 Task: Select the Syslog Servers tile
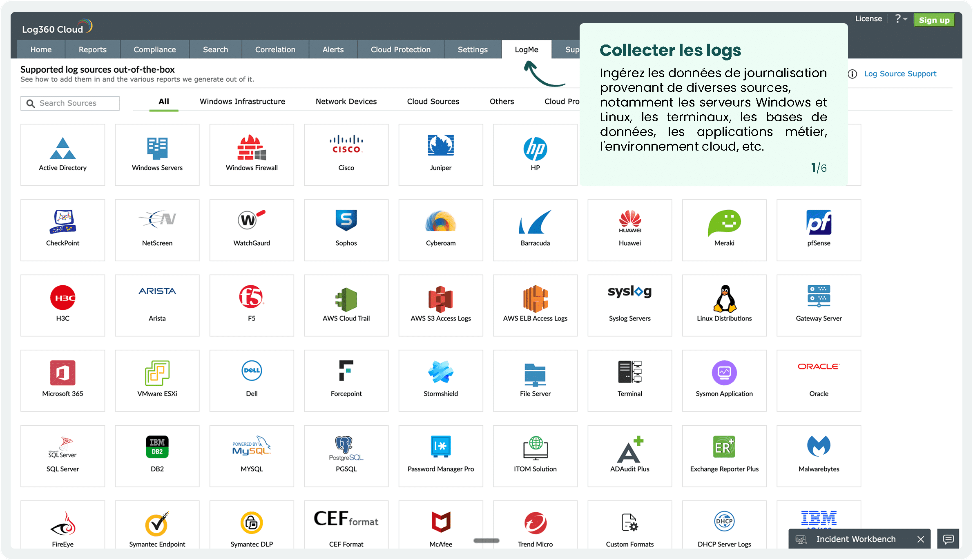pos(629,305)
